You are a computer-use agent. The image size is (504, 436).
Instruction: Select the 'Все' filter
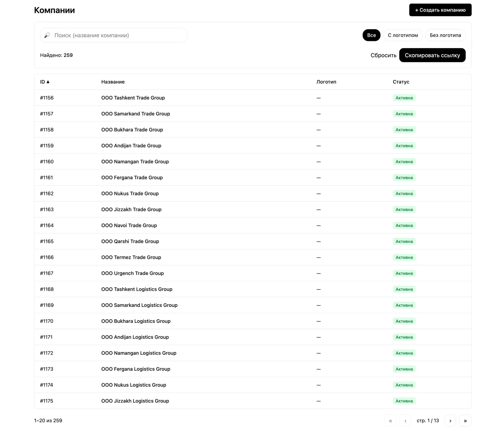point(371,35)
